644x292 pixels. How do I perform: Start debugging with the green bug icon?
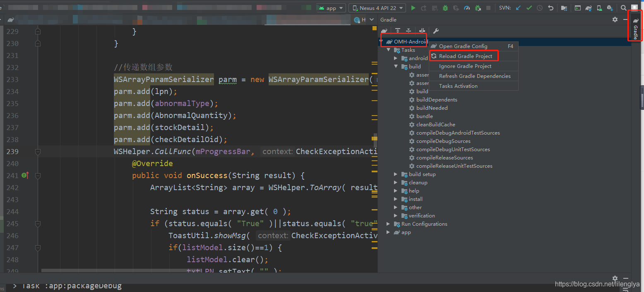click(x=445, y=8)
